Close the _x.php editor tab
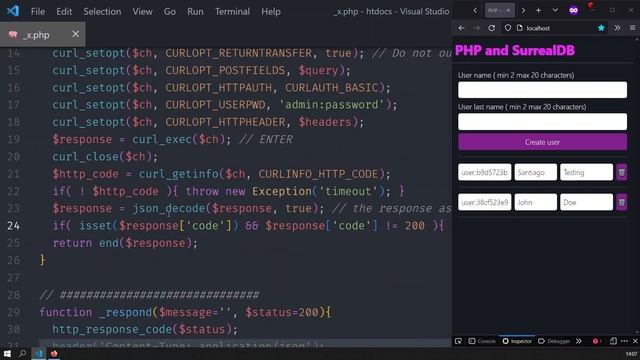 (76, 34)
